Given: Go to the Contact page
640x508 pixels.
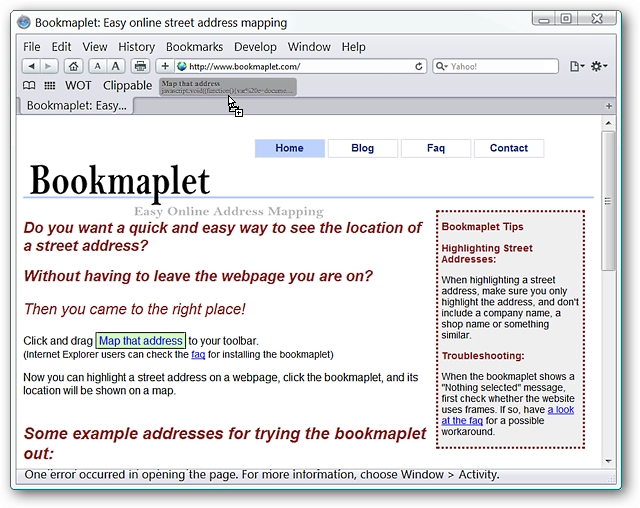Looking at the screenshot, I should click(x=509, y=148).
